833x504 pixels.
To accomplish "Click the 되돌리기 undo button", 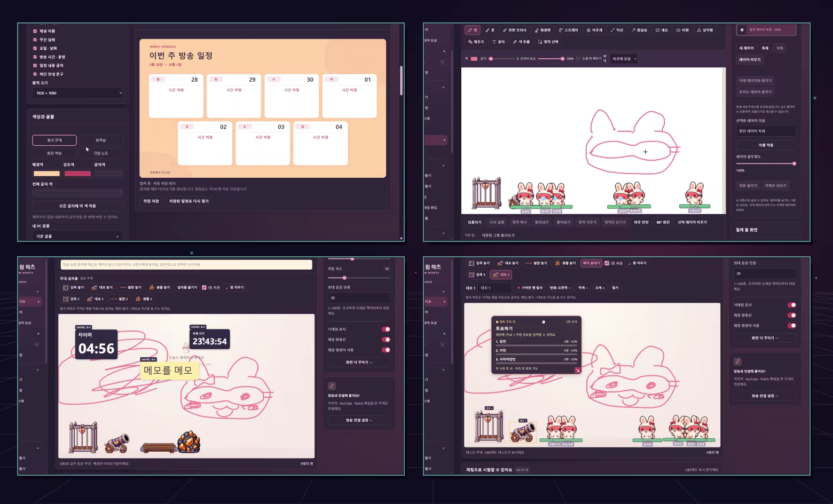I will [475, 222].
